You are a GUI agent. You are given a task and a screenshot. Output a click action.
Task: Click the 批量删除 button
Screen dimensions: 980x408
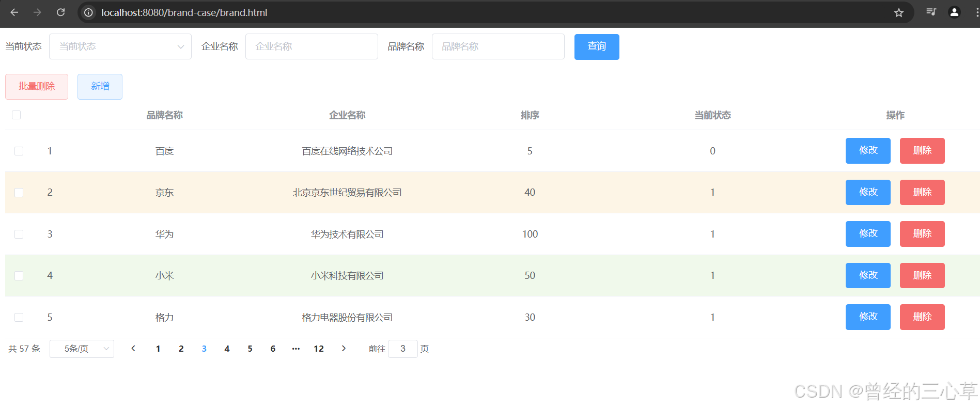tap(37, 87)
